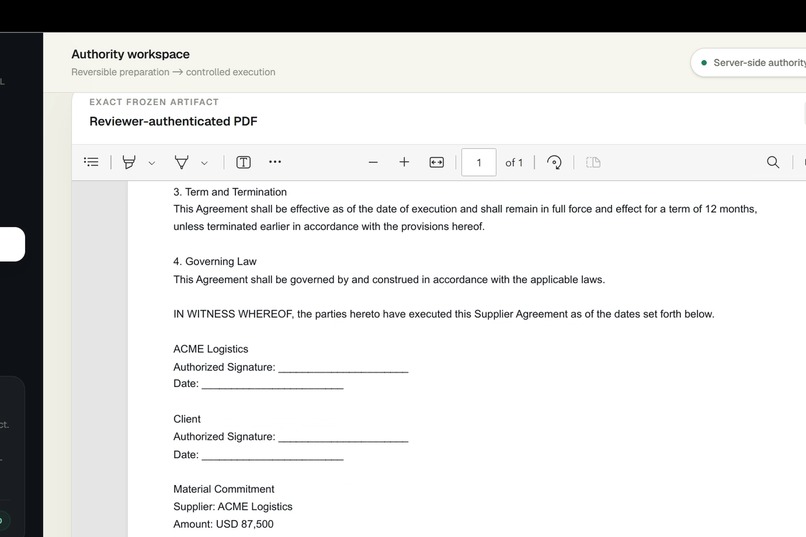
Task: Click the Server-side authority status pill
Action: click(x=748, y=63)
